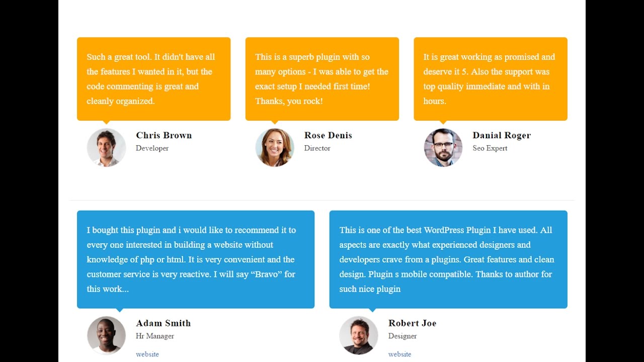
Task: Click the orange "Such a great tool" testimonial box
Action: tap(153, 79)
